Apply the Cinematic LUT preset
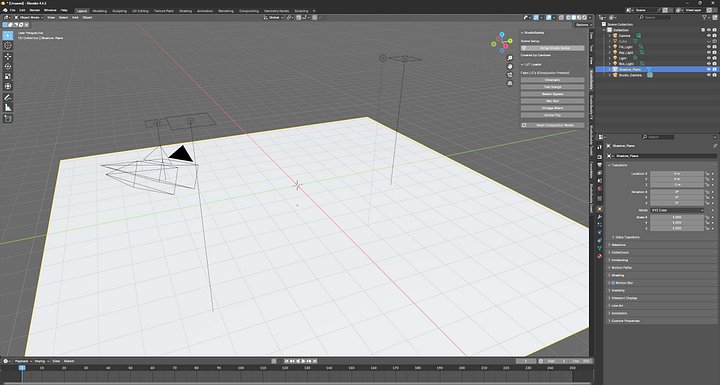The width and height of the screenshot is (720, 385). (552, 80)
